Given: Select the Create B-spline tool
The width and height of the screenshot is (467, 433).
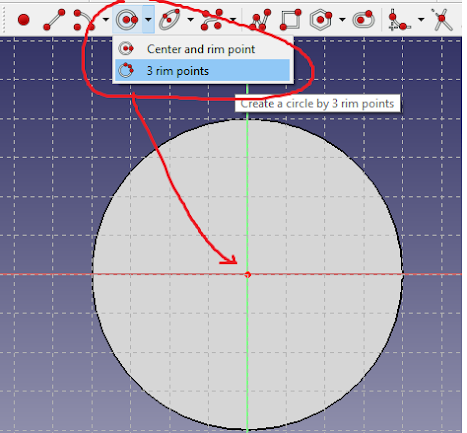Looking at the screenshot, I should click(212, 20).
